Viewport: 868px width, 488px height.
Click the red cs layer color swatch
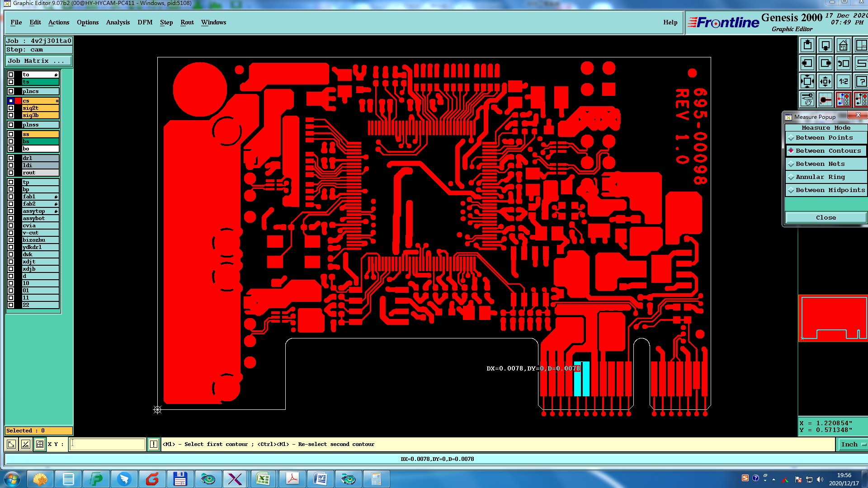coord(18,101)
